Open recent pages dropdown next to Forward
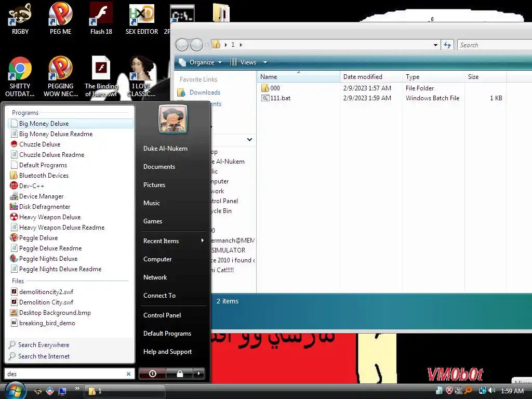Screen dimensions: 532x399 pyautogui.click(x=206, y=45)
